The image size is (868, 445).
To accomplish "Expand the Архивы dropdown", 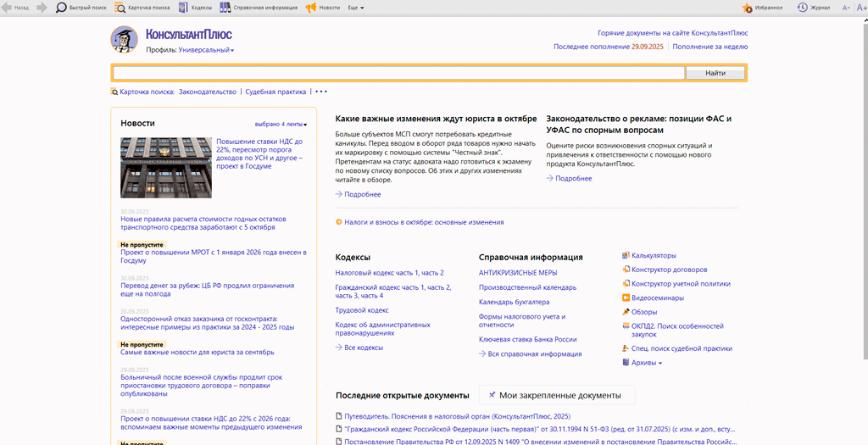I will [646, 363].
